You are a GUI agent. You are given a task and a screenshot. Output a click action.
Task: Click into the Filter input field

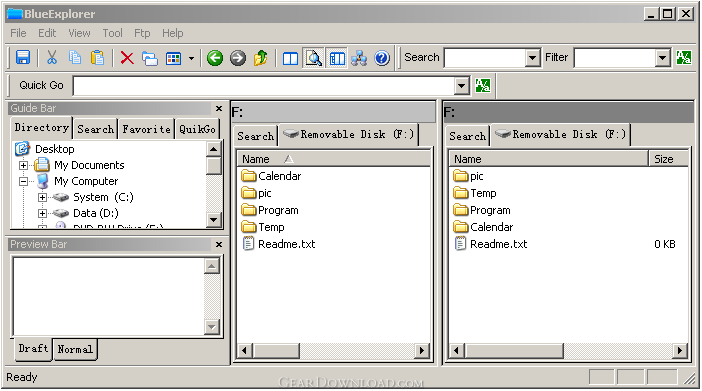[615, 58]
